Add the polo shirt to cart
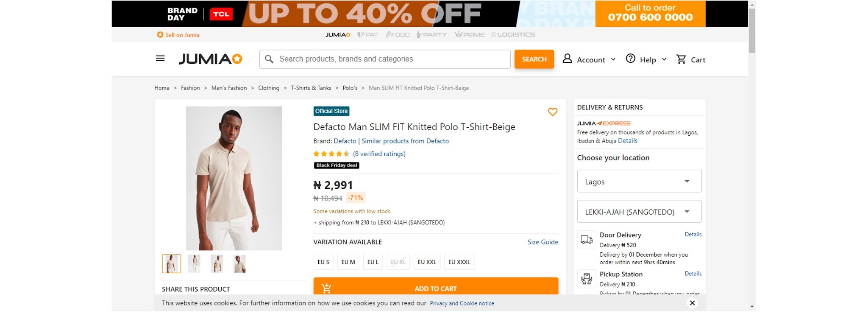 pos(436,286)
